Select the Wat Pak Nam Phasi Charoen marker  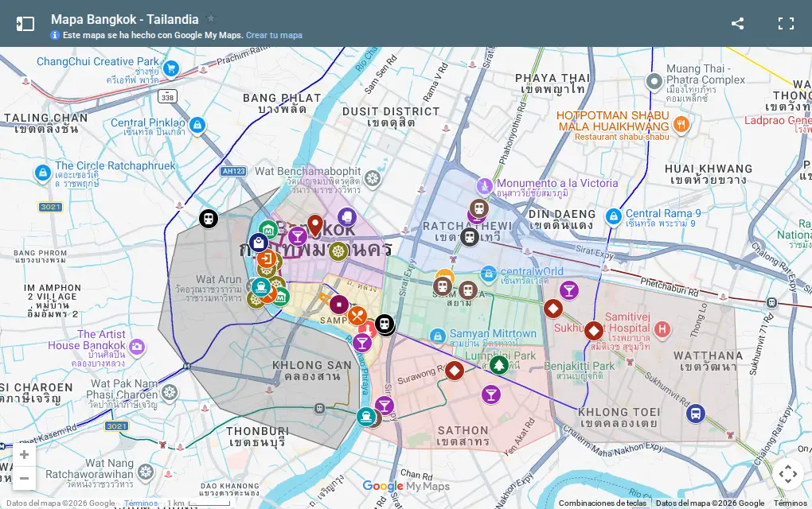click(170, 393)
